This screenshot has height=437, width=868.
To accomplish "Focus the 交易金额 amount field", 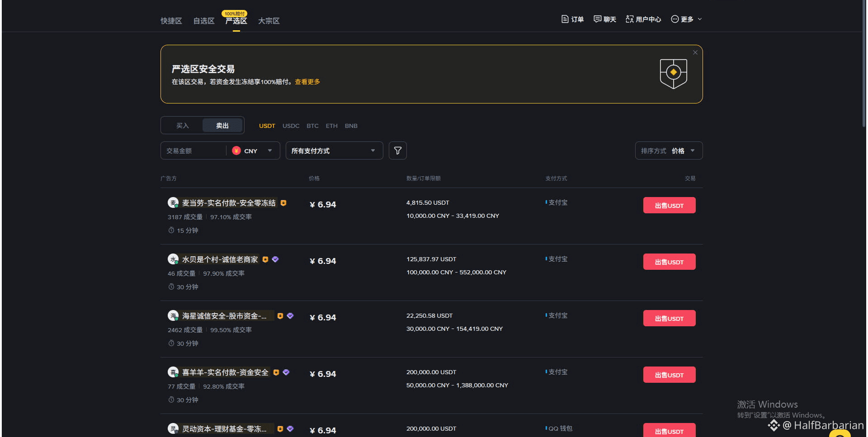I will (x=193, y=150).
